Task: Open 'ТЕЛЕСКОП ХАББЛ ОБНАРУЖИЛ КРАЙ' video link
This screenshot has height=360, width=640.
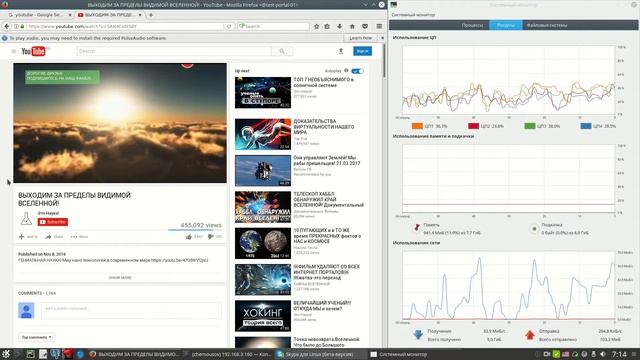Action: pos(328,200)
